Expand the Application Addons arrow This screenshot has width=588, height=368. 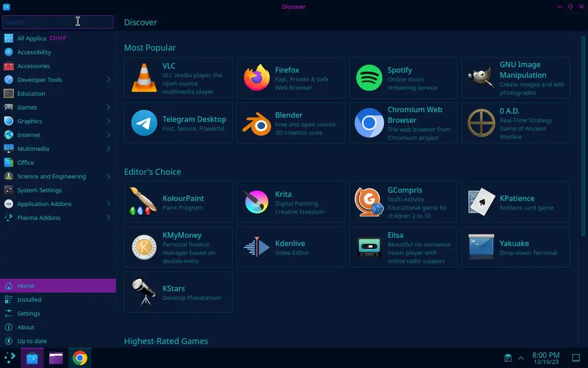108,204
